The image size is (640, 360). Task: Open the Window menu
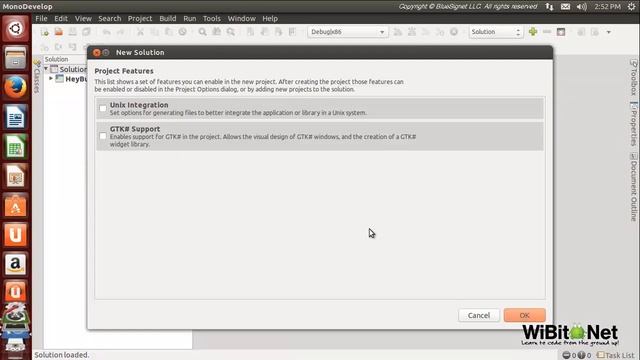click(242, 18)
